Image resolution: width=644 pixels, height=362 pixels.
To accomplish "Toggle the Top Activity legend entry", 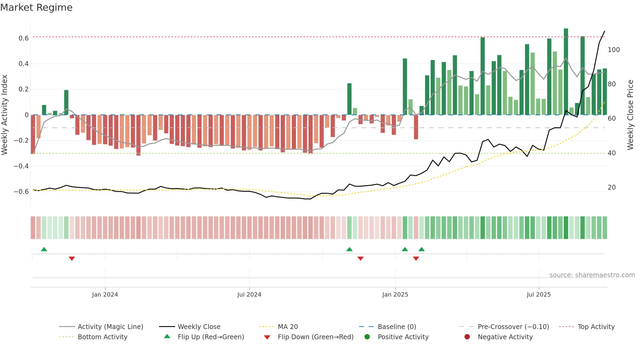I will coord(587,327).
